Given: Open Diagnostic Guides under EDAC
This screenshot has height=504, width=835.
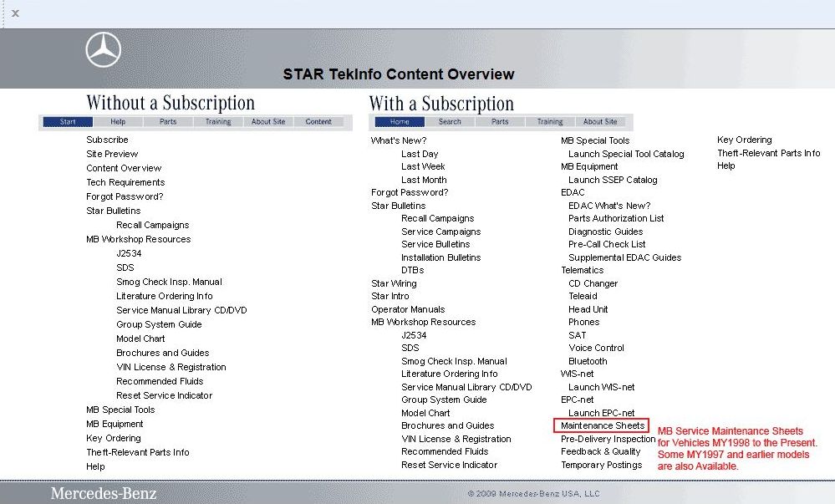Looking at the screenshot, I should (605, 232).
